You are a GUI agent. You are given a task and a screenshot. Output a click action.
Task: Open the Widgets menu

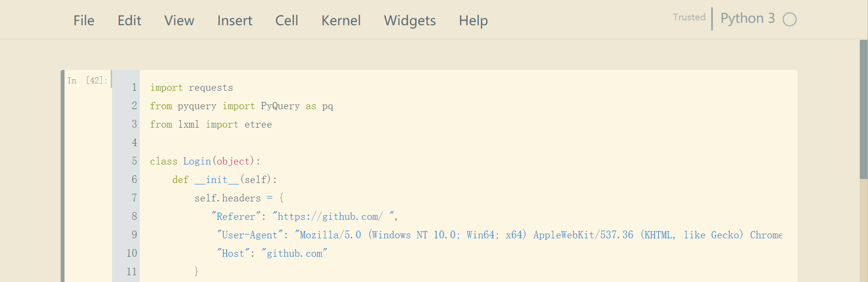(x=409, y=20)
